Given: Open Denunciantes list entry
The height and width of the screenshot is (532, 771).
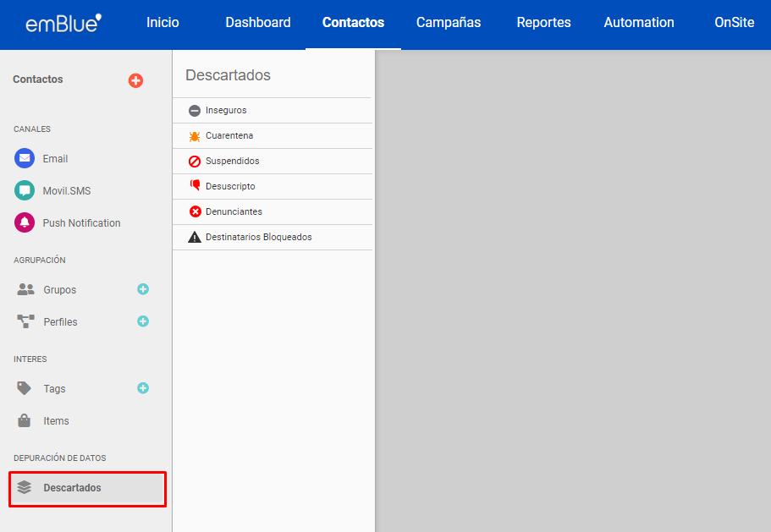Looking at the screenshot, I should click(234, 212).
